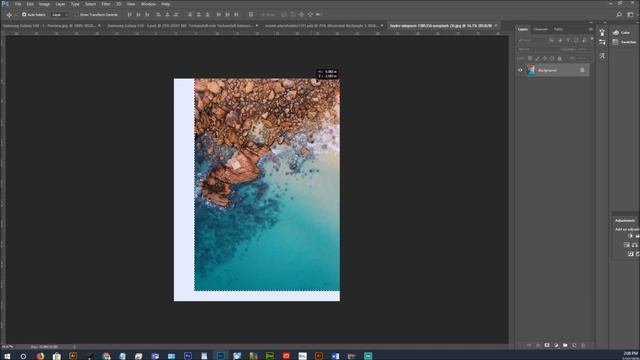This screenshot has height=360, width=640.
Task: Toggle the type layer filter icon
Action: 568,40
